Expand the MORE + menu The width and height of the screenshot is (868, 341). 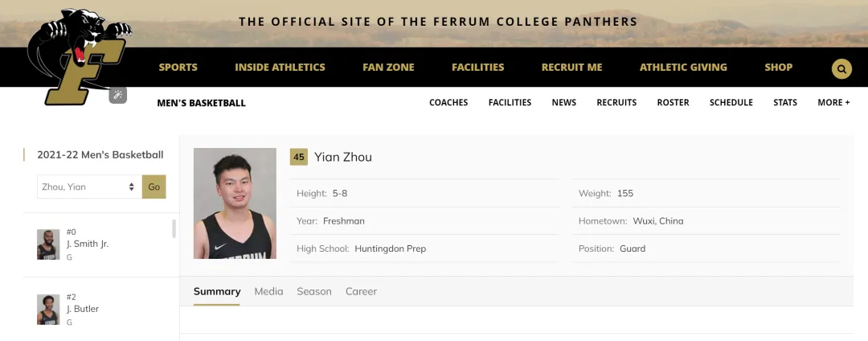pos(833,103)
